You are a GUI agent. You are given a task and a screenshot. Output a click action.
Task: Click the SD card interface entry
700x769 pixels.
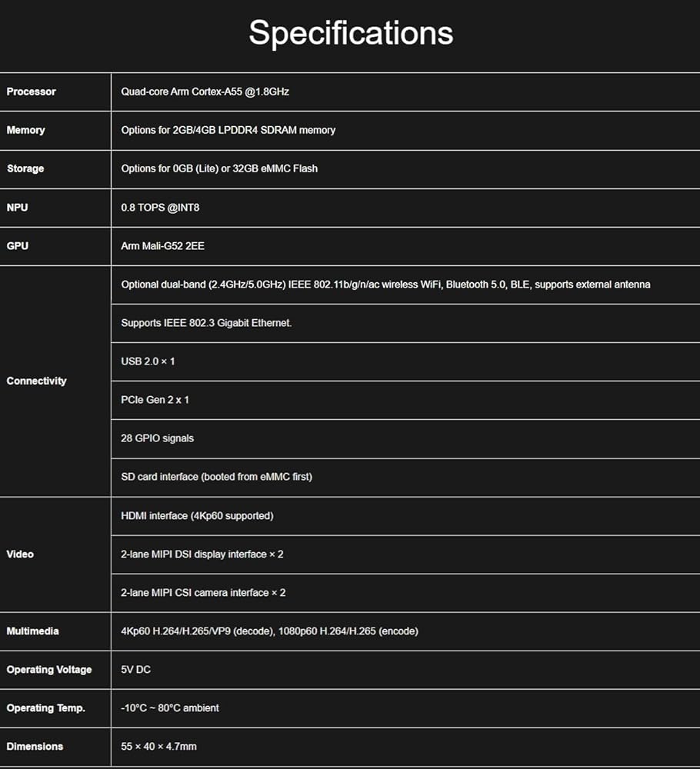216,477
